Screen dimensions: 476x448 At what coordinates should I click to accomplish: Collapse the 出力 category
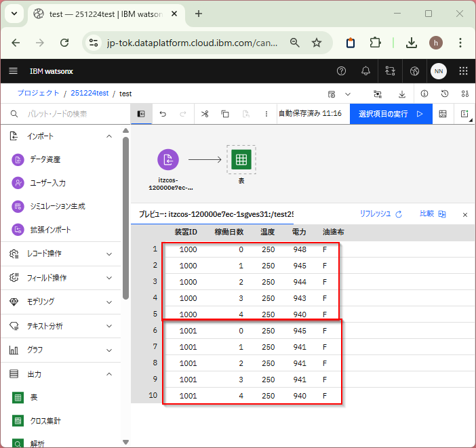pos(61,374)
